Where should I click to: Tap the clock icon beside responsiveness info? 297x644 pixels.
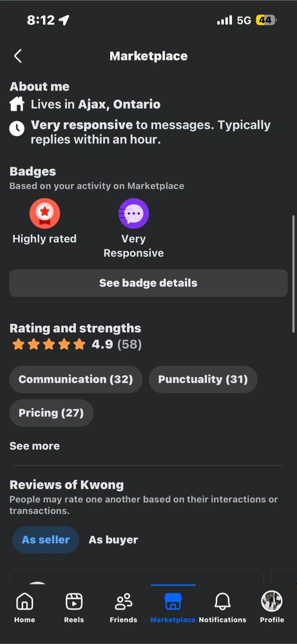(17, 129)
